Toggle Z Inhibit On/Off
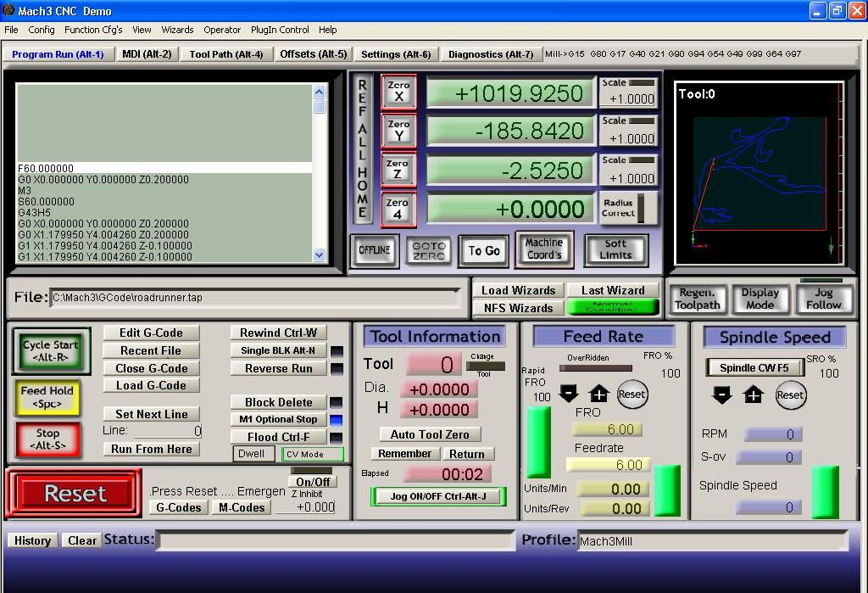Viewport: 868px width, 593px height. point(312,482)
